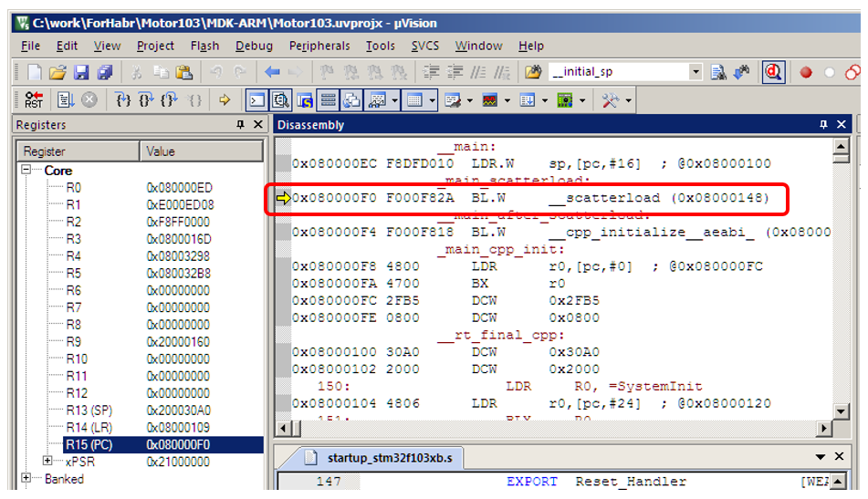Open the File menu

pos(30,46)
